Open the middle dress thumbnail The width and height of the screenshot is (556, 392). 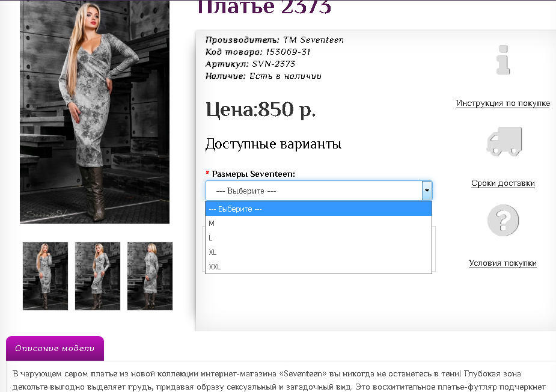point(97,276)
